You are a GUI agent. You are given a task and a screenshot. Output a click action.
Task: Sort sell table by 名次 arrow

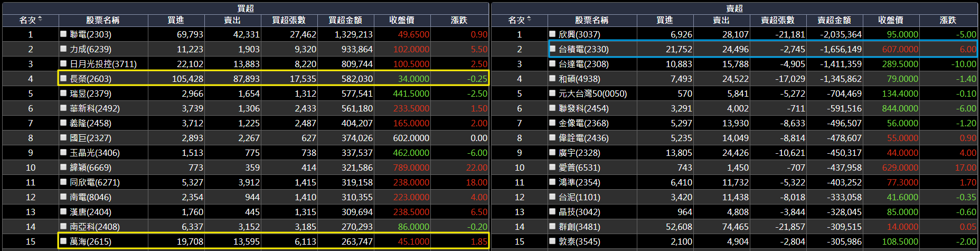[529, 20]
